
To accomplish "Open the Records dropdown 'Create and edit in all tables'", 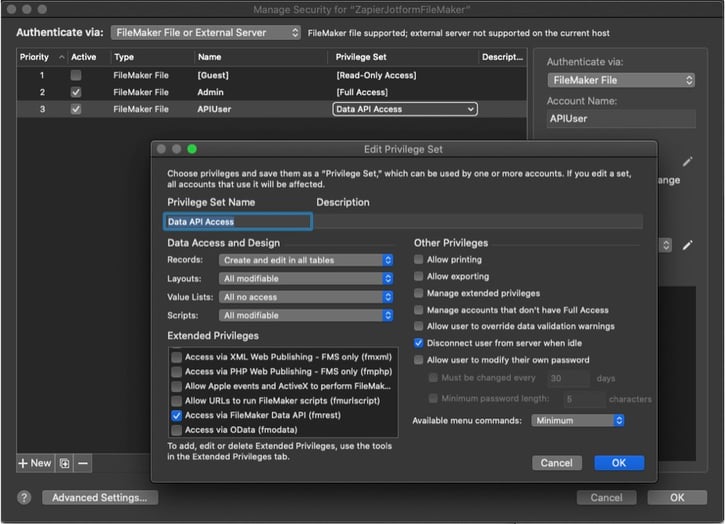I will pyautogui.click(x=306, y=260).
